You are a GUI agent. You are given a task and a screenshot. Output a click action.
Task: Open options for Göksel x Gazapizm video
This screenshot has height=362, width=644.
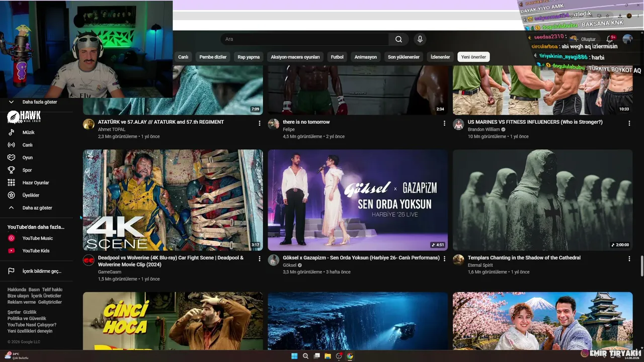444,259
